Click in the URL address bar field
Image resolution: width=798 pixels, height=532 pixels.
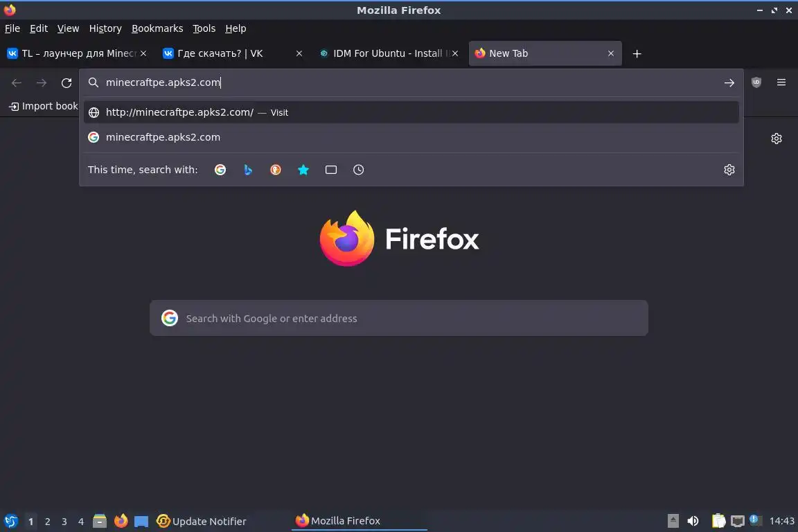(x=411, y=82)
